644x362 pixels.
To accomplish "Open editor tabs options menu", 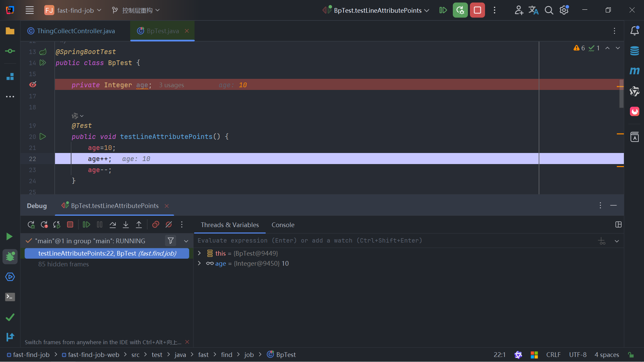I will pos(614,31).
